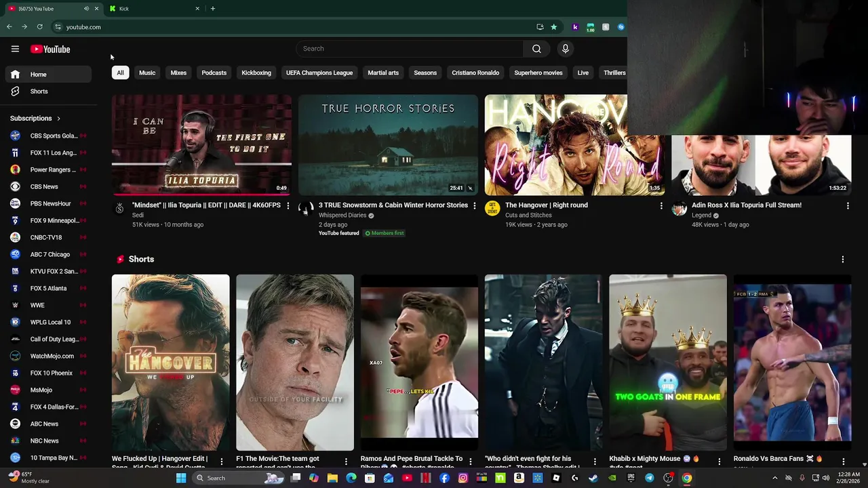
Task: Open the taskbar clock and date
Action: pyautogui.click(x=848, y=478)
